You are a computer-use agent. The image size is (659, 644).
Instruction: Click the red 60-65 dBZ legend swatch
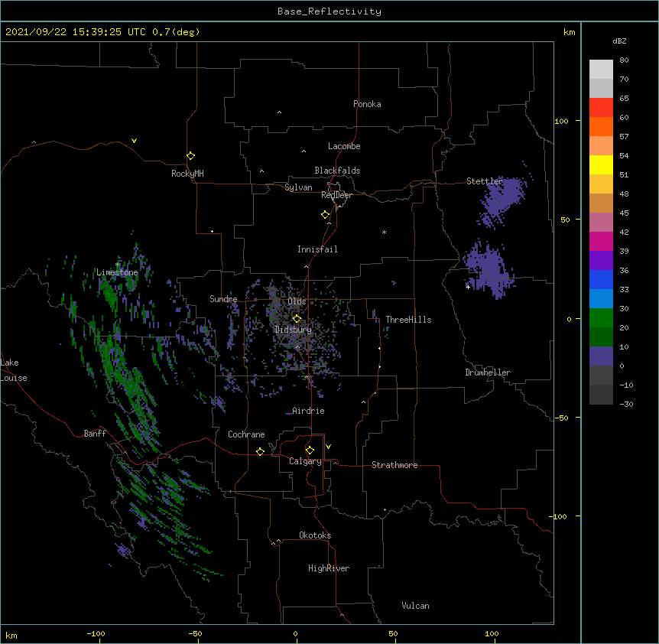pos(601,108)
